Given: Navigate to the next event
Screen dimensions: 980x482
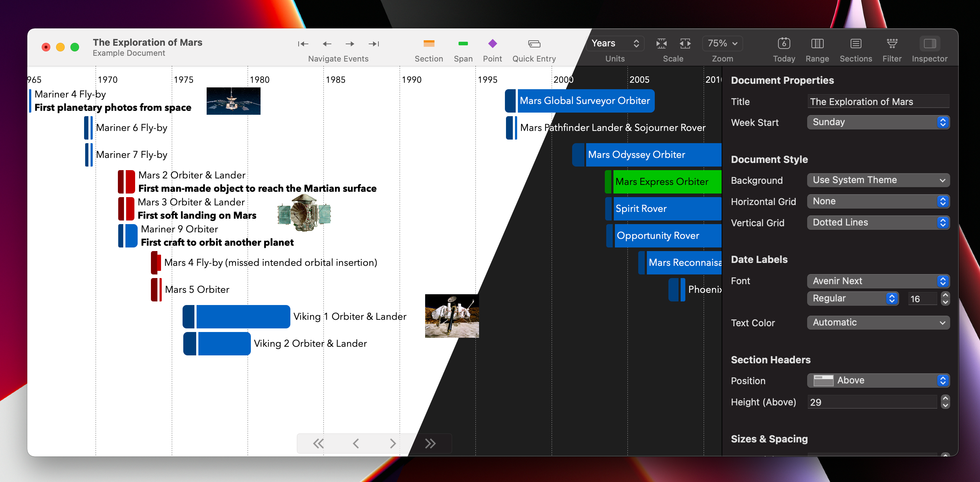Looking at the screenshot, I should click(349, 44).
